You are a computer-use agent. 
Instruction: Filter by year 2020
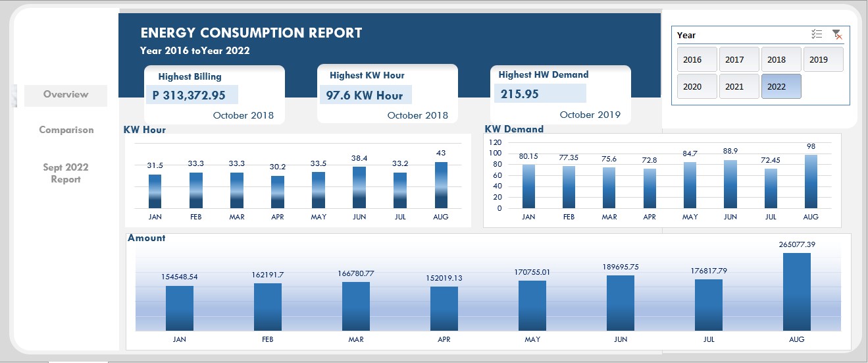point(697,86)
